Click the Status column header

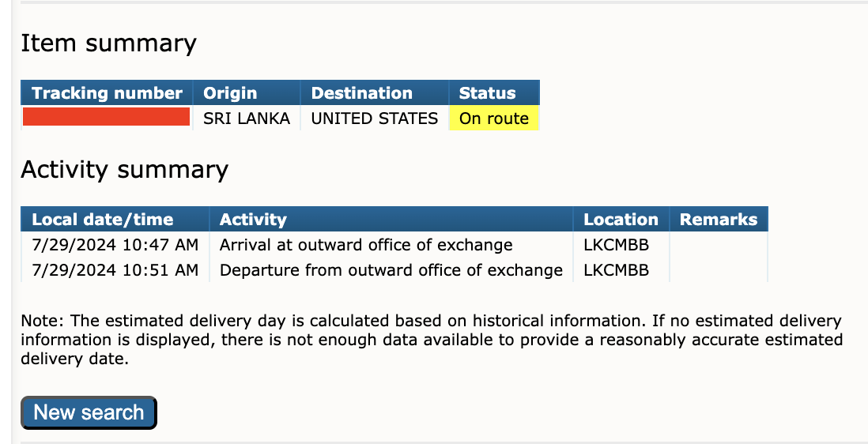(x=494, y=93)
